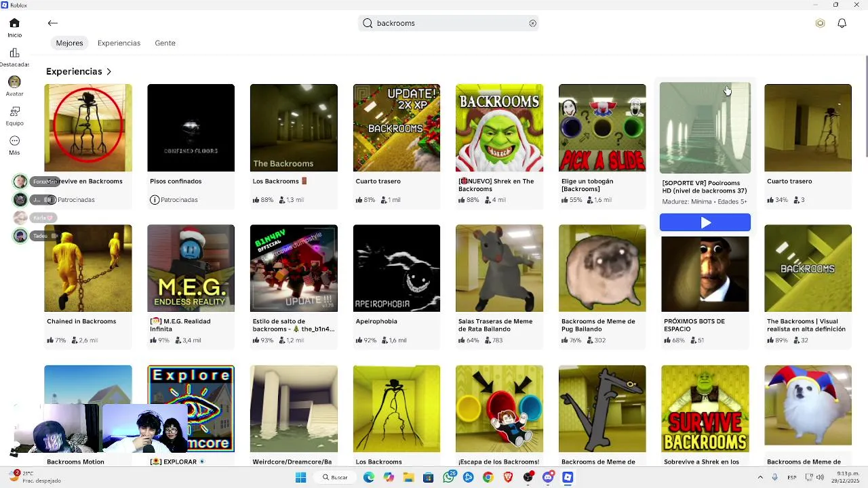868x488 pixels.
Task: Open File Explorer from taskbar
Action: pyautogui.click(x=408, y=477)
